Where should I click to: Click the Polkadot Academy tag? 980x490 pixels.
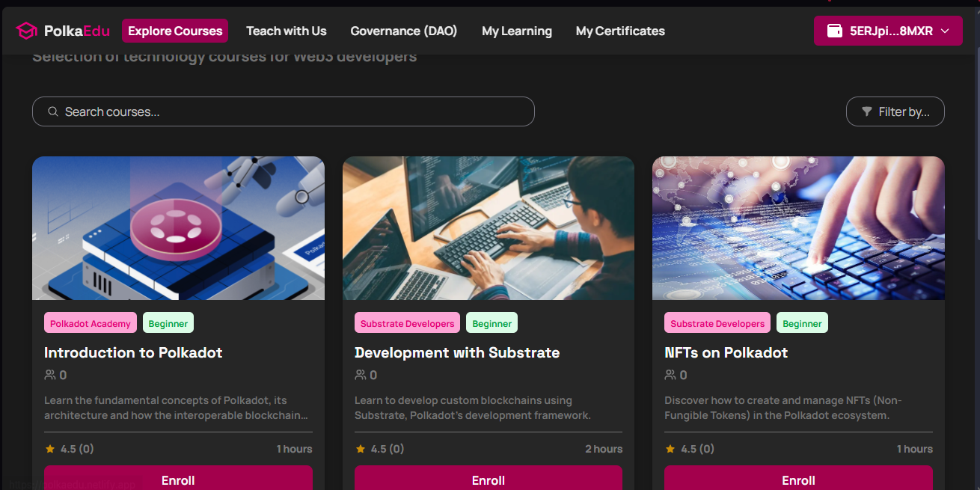click(91, 323)
